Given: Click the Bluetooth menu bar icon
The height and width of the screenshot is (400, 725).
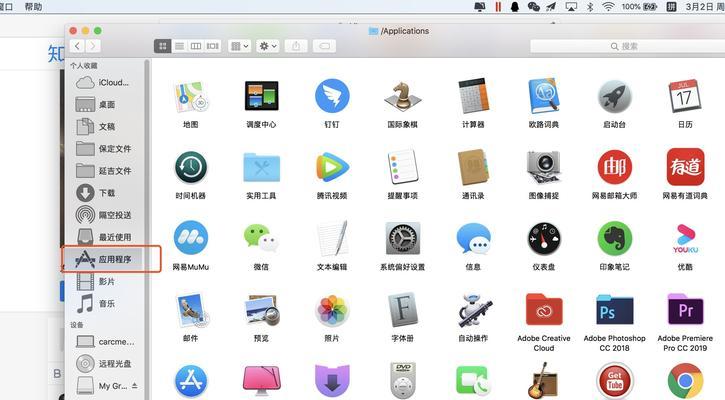Looking at the screenshot, I should (590, 6).
